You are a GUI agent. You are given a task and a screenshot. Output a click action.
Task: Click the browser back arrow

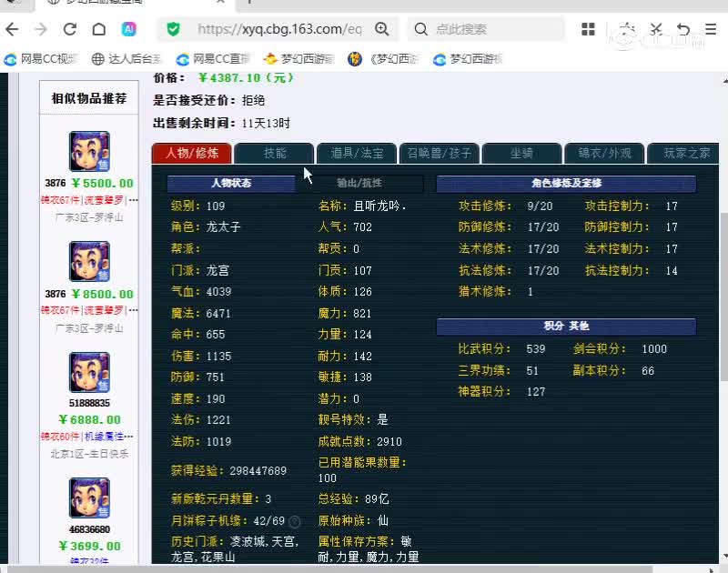point(12,29)
